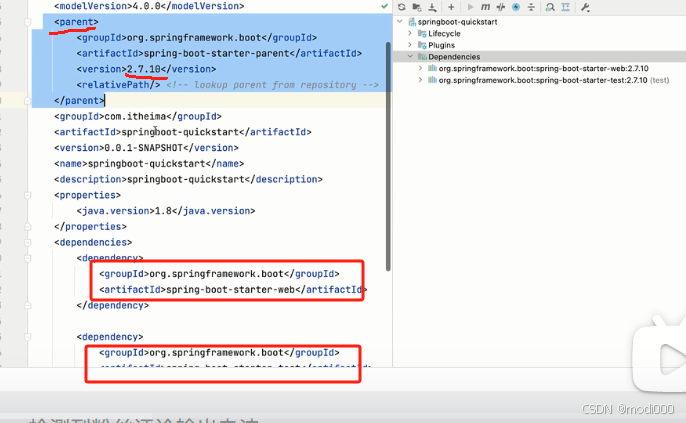Click Lifecycle folder icon
This screenshot has width=686, height=423.
(422, 34)
